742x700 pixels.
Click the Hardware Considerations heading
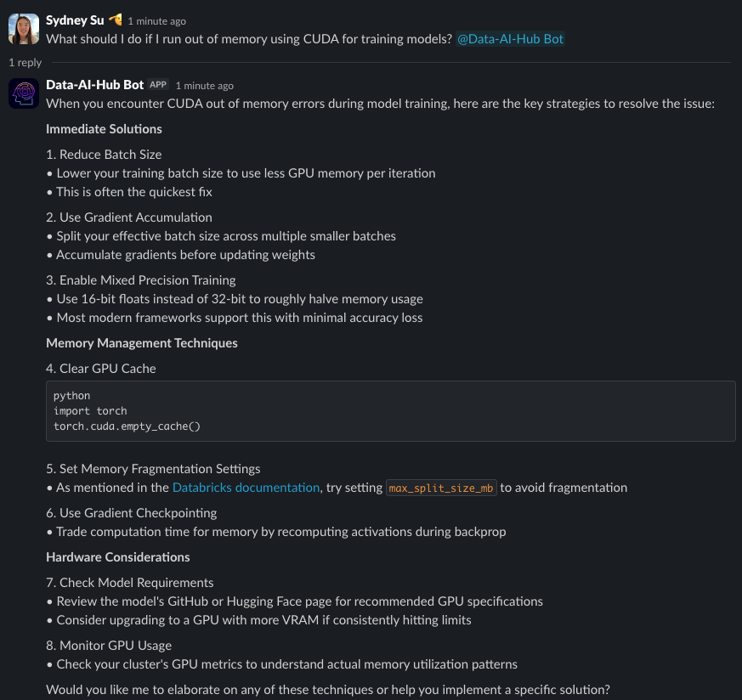[118, 557]
